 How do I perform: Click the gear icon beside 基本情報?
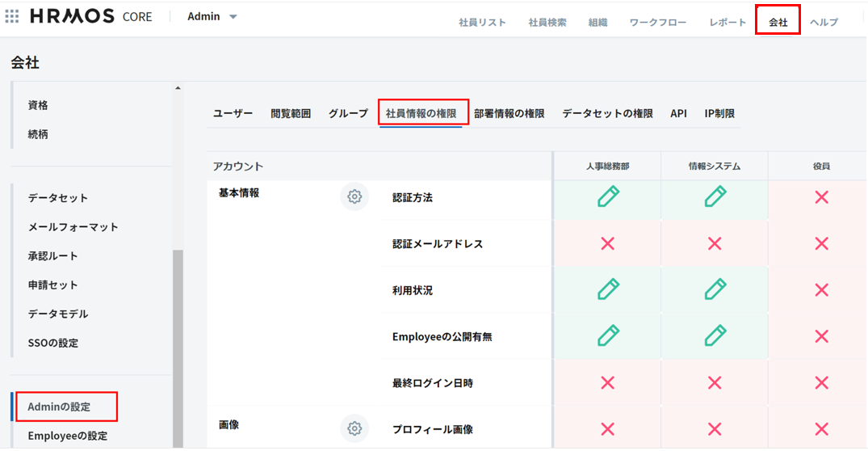[x=354, y=196]
